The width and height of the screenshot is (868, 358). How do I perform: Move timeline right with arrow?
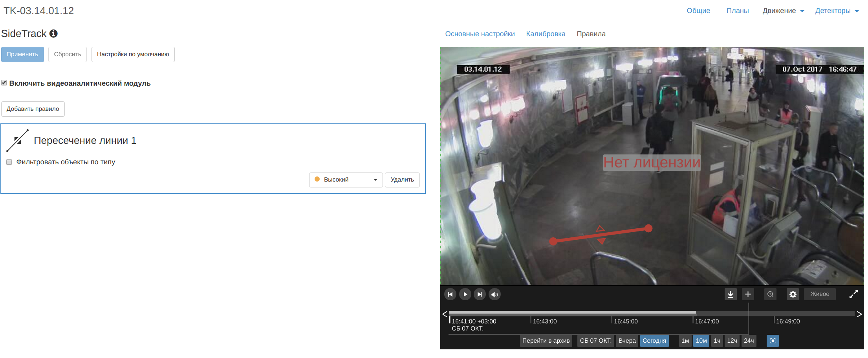pyautogui.click(x=859, y=314)
